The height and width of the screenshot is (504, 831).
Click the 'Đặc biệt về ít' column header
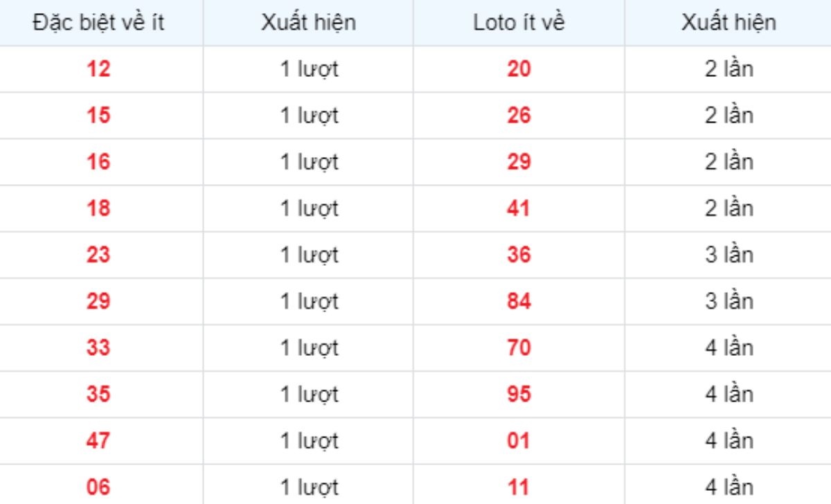98,22
